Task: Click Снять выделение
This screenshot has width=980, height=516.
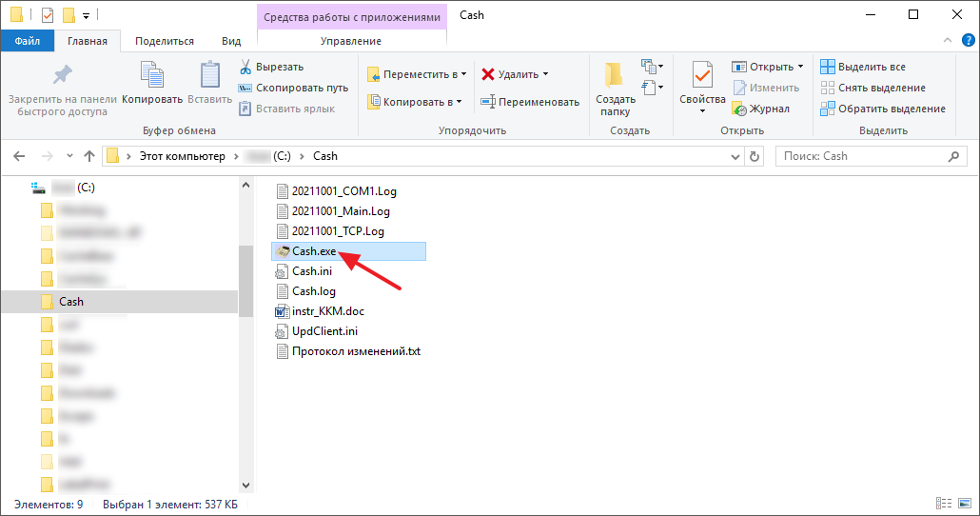Action: pos(872,88)
